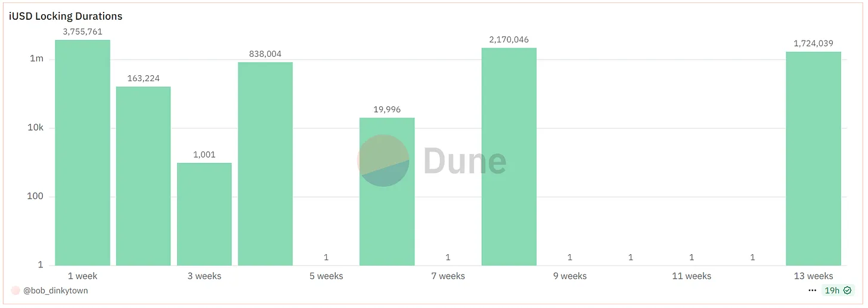Click the 1m y-axis label
The width and height of the screenshot is (868, 308).
(37, 59)
